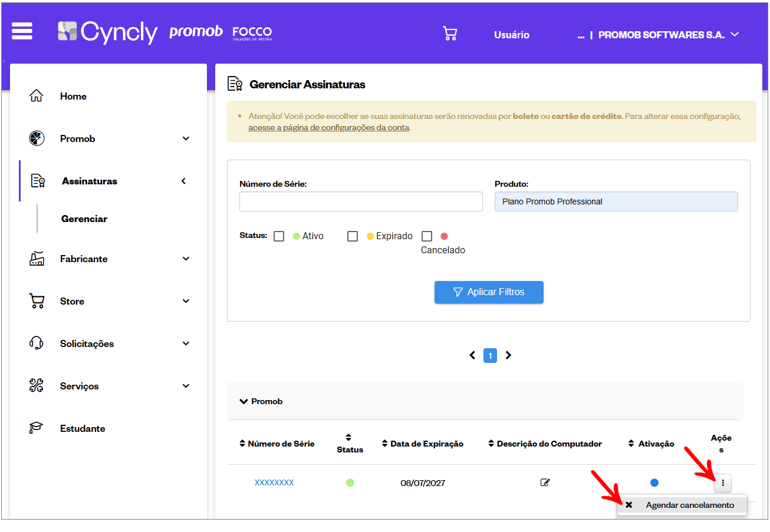
Task: Select page 1 in pagination
Action: pos(491,355)
